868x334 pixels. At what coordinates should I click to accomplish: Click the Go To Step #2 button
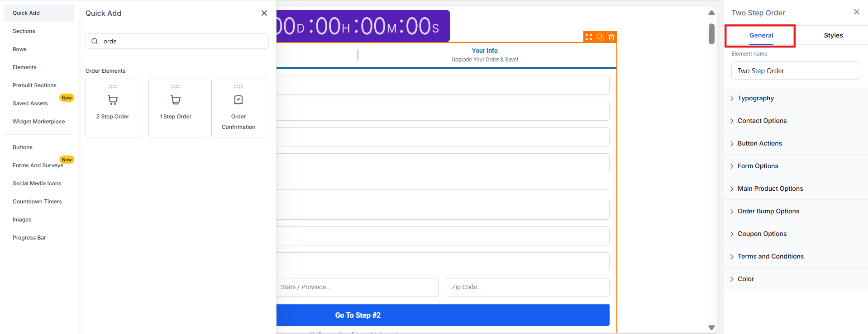443,315
